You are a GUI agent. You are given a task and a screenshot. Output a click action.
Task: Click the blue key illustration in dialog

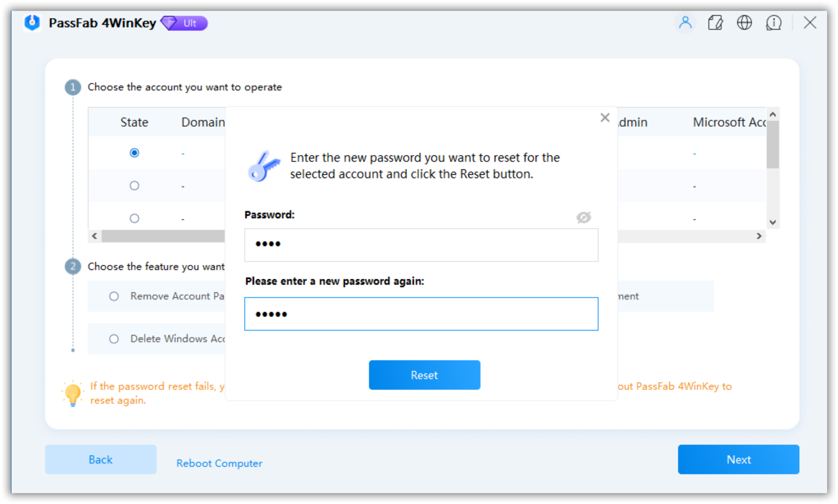265,166
